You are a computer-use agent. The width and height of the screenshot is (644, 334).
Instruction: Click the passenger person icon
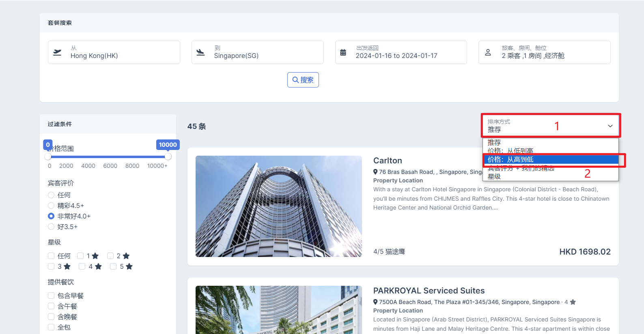[488, 52]
